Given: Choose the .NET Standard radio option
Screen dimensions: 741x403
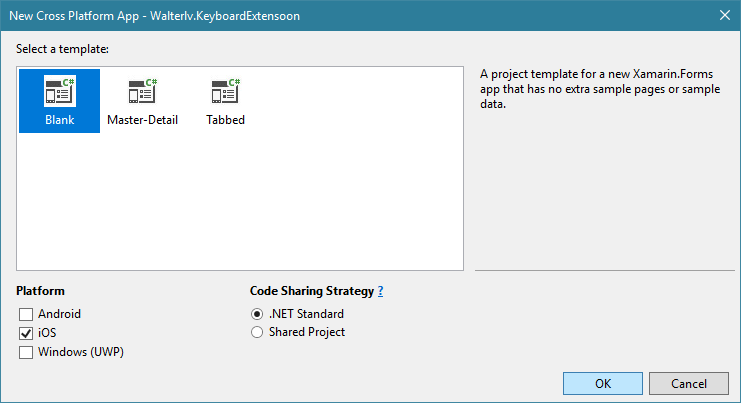Looking at the screenshot, I should coord(257,314).
